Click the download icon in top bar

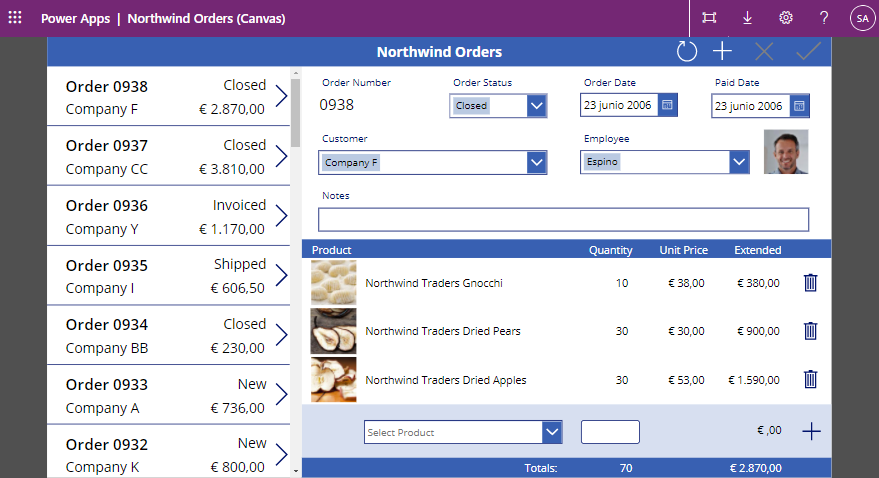tap(747, 18)
